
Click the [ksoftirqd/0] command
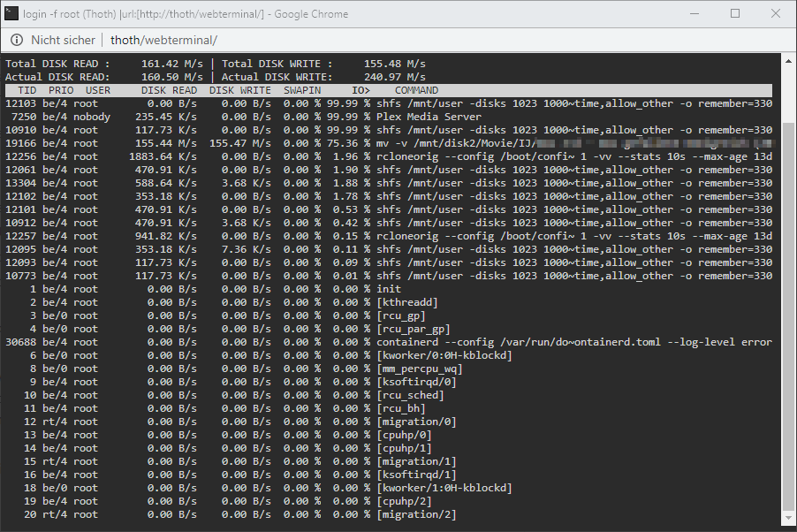coord(416,382)
